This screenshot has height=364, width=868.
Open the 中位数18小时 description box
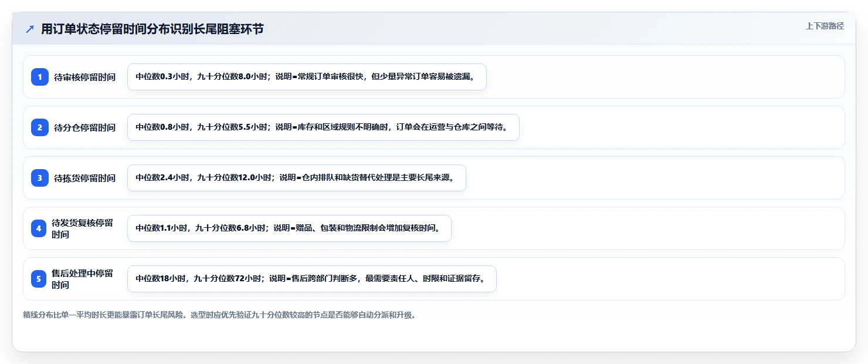[x=312, y=279]
